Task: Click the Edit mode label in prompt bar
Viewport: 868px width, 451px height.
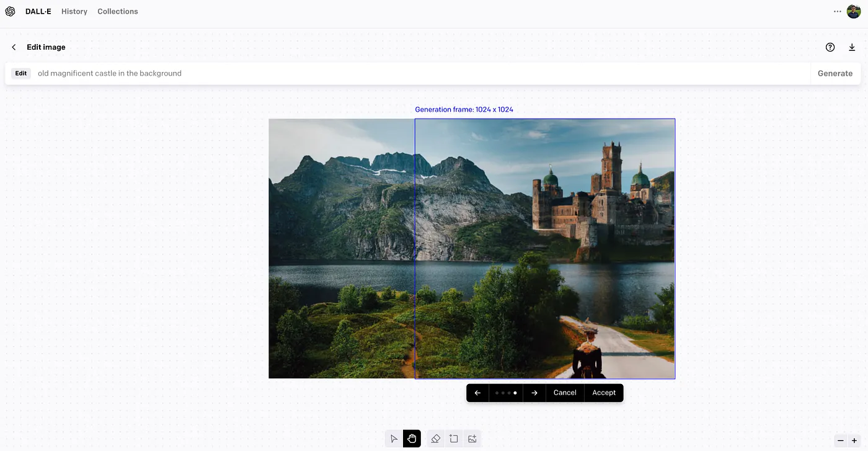Action: coord(21,73)
